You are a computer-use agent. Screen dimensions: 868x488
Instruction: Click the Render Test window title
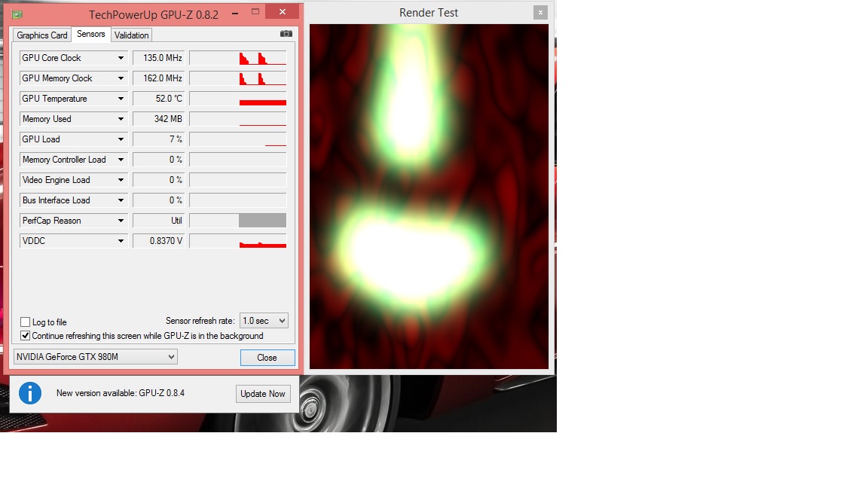[x=429, y=13]
